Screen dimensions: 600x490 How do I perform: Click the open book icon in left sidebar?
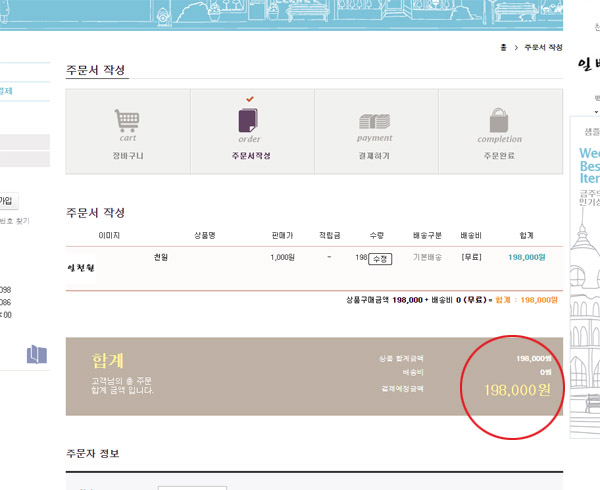tap(37, 354)
